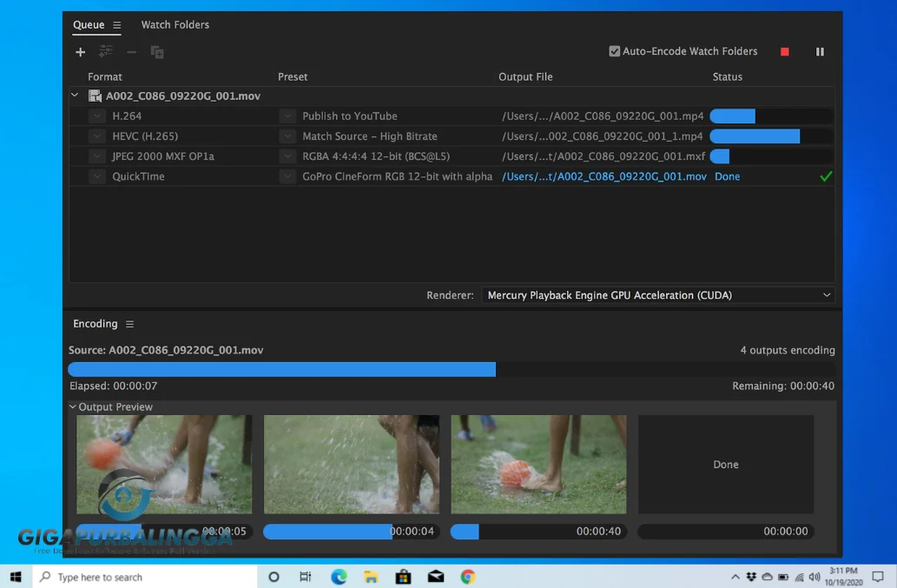Launch Google Chrome from taskbar
The height and width of the screenshot is (588, 897).
point(468,577)
